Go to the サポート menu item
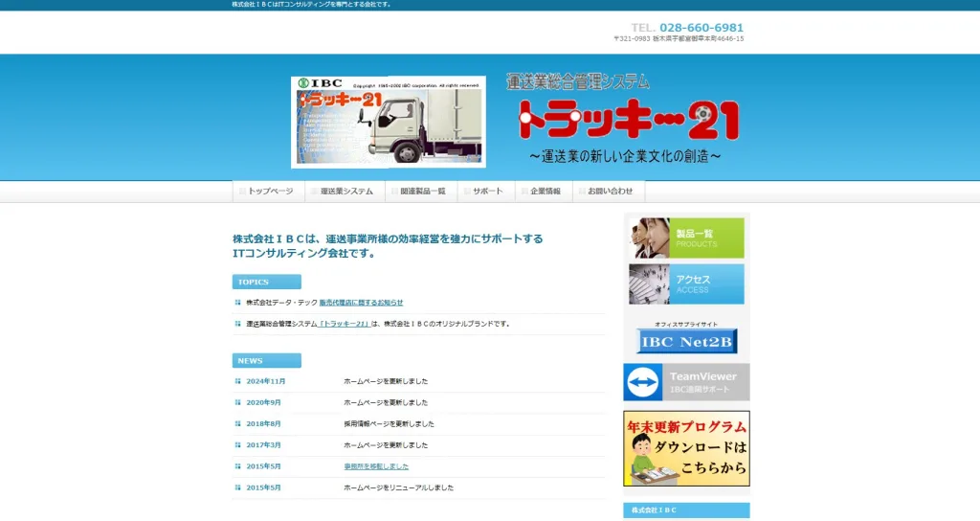The height and width of the screenshot is (521, 980). (486, 192)
